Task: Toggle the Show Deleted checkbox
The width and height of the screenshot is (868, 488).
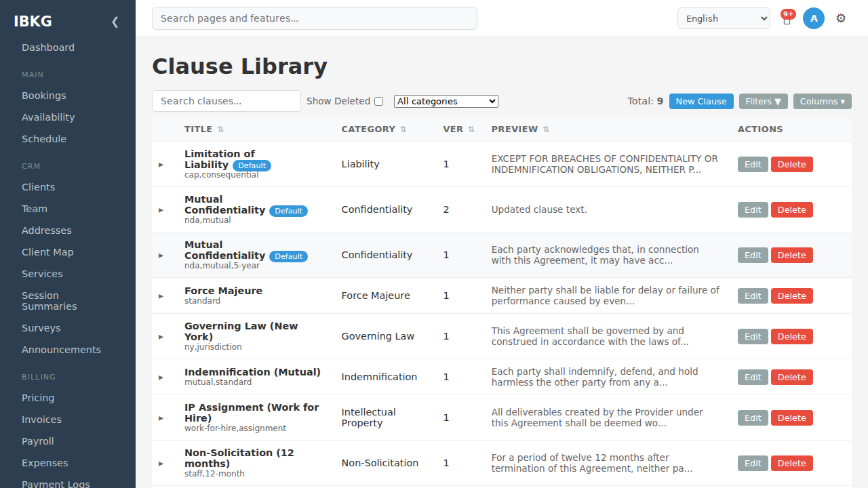Action: pos(379,101)
